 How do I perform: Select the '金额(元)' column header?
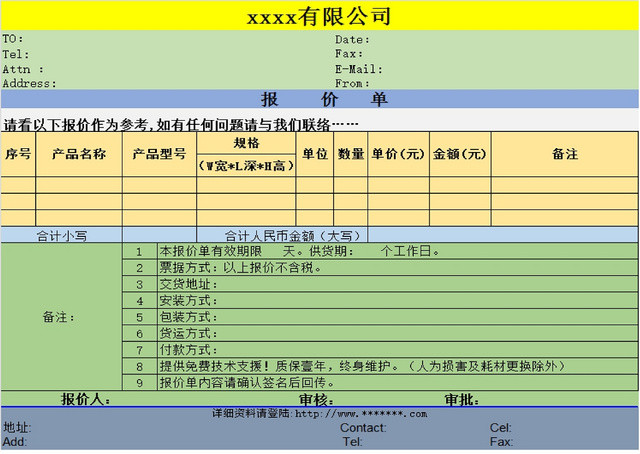tap(460, 154)
